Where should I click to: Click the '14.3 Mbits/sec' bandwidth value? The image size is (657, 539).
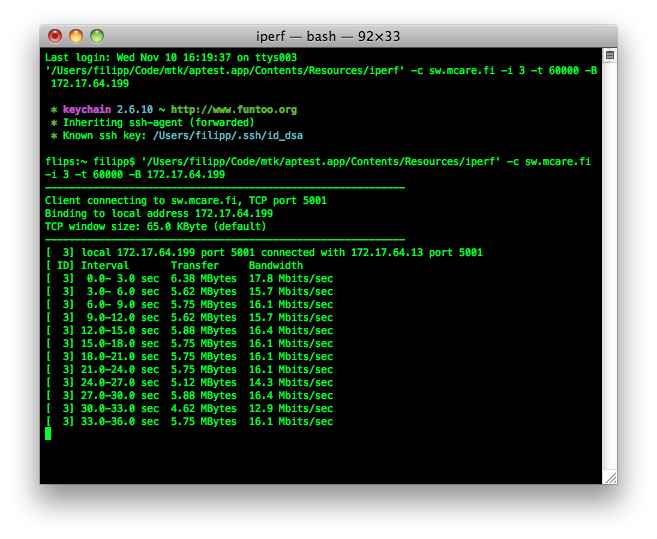[291, 383]
